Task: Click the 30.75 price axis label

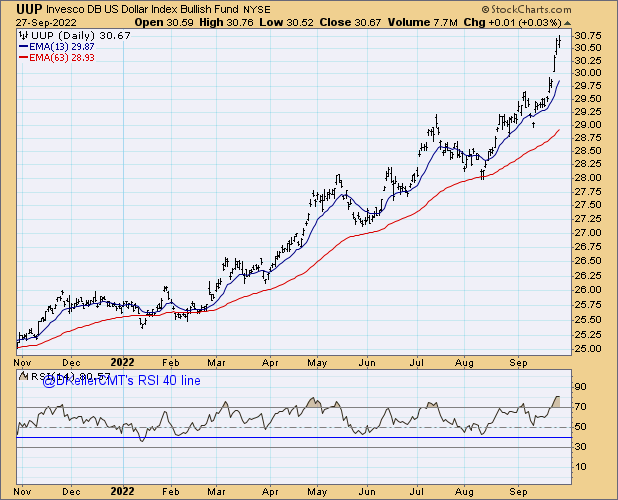Action: click(x=588, y=36)
